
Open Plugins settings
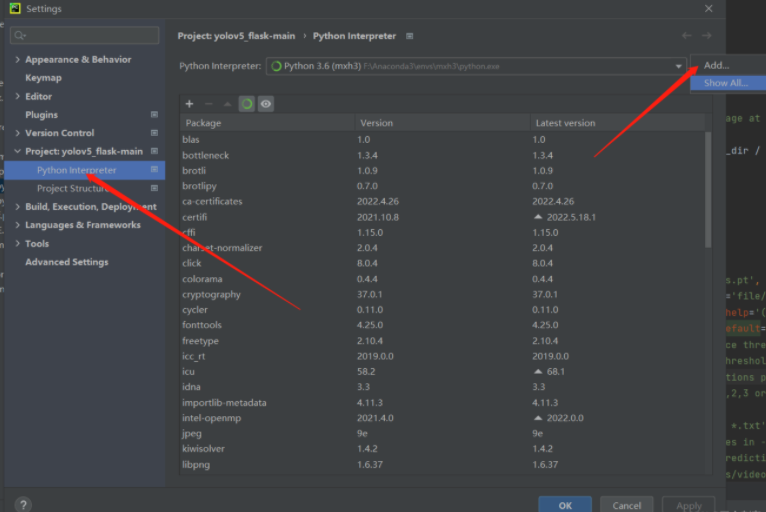tap(42, 115)
